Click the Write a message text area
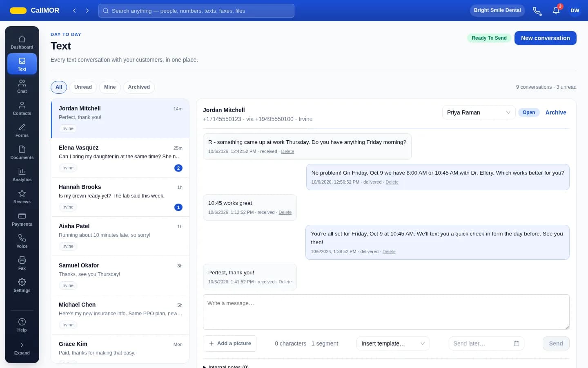 point(386,312)
